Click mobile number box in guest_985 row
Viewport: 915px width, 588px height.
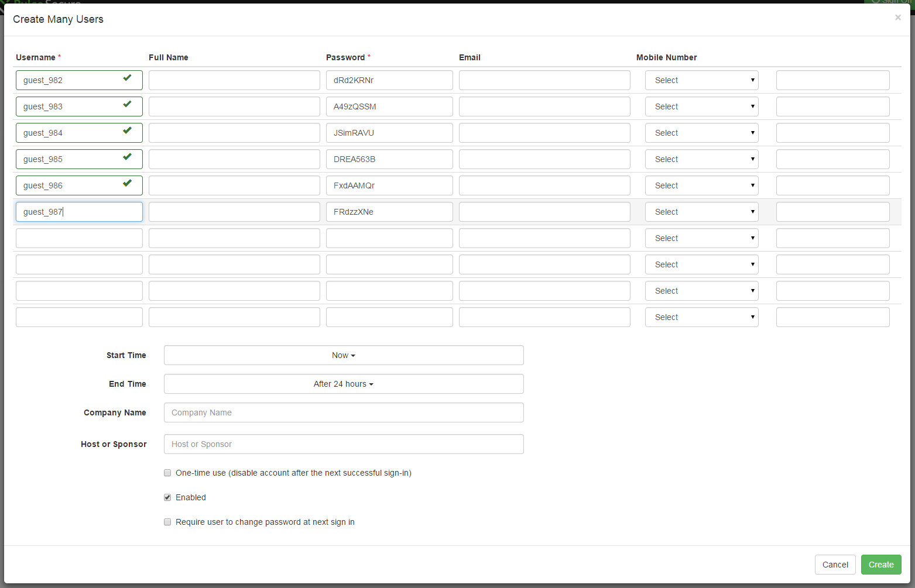pos(832,159)
